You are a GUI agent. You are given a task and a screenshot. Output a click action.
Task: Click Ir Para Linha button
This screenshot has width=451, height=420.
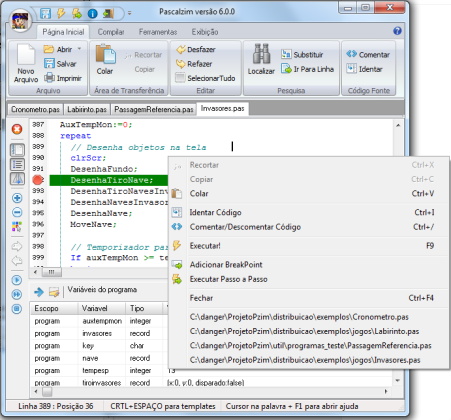(x=307, y=69)
